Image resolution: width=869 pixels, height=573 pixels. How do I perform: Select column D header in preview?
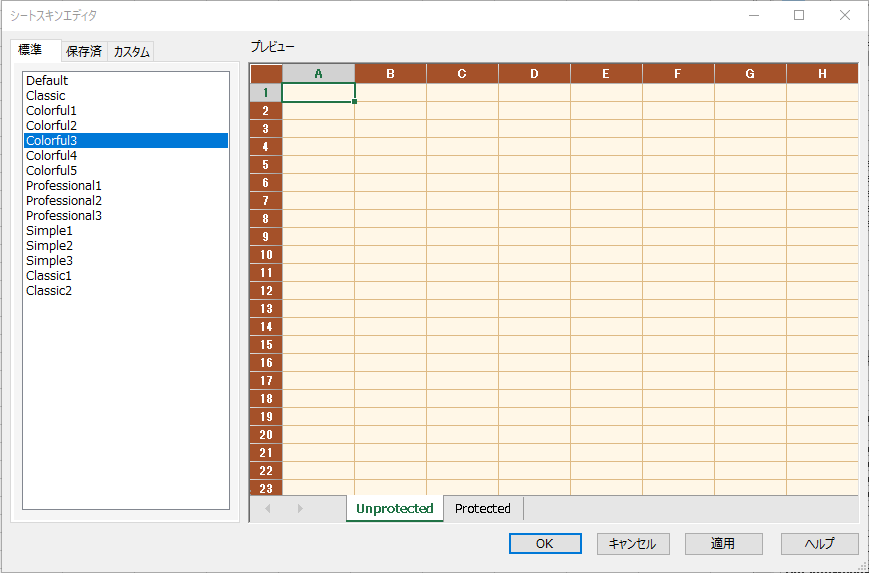tap(534, 74)
